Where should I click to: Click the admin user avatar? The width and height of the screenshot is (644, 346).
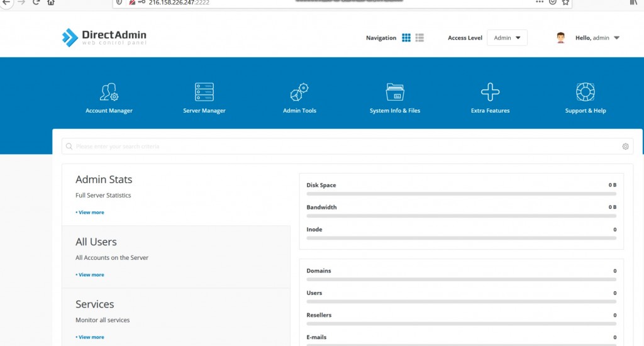tap(560, 38)
